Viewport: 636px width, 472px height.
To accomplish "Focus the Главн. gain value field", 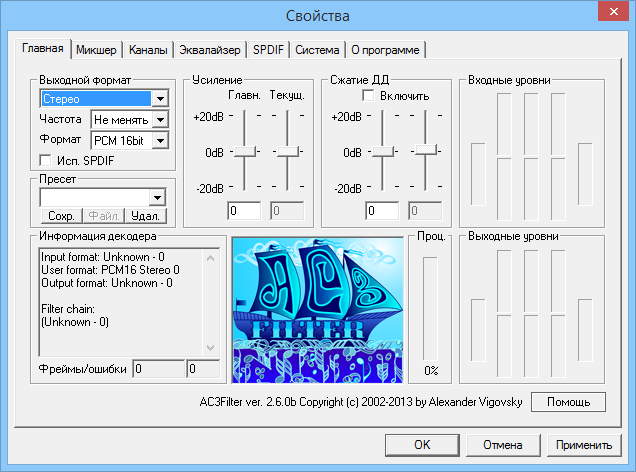I will click(x=244, y=211).
